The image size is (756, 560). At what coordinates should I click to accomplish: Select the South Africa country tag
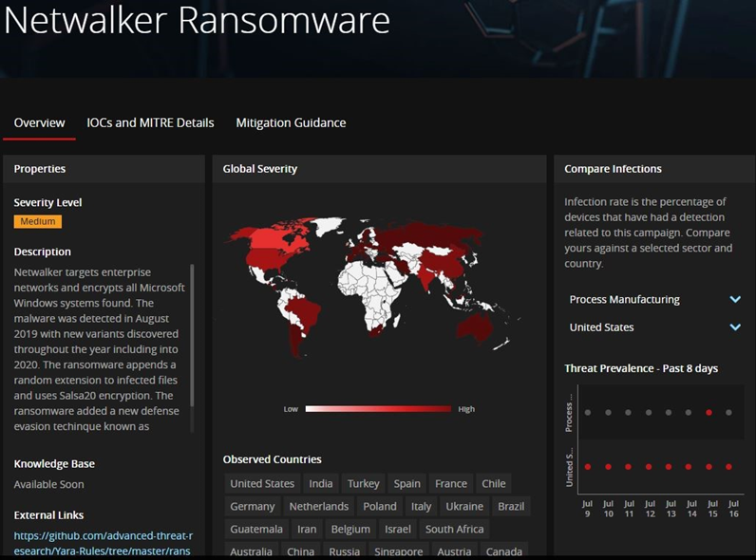[x=454, y=529]
